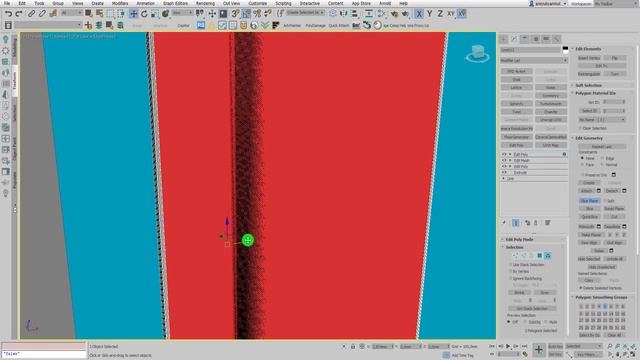Toggle visibility of Edit Mesh modifier
This screenshot has height=360, width=640.
pos(504,160)
